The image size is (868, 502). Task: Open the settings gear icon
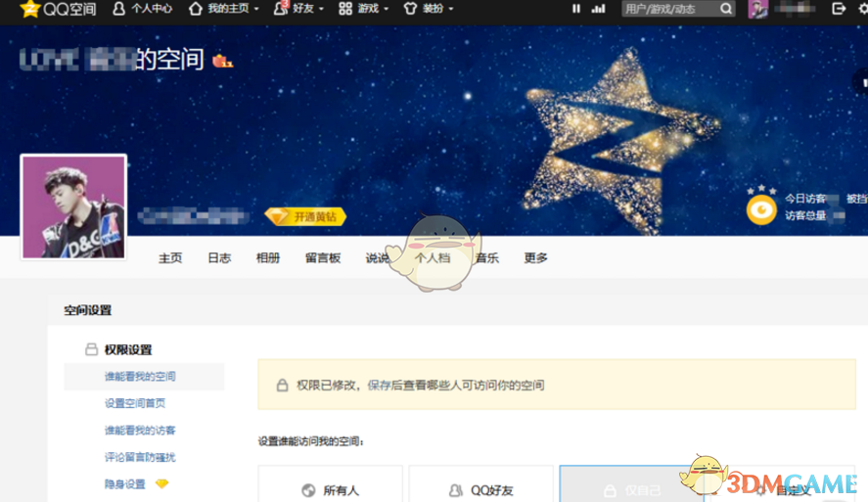point(861,9)
